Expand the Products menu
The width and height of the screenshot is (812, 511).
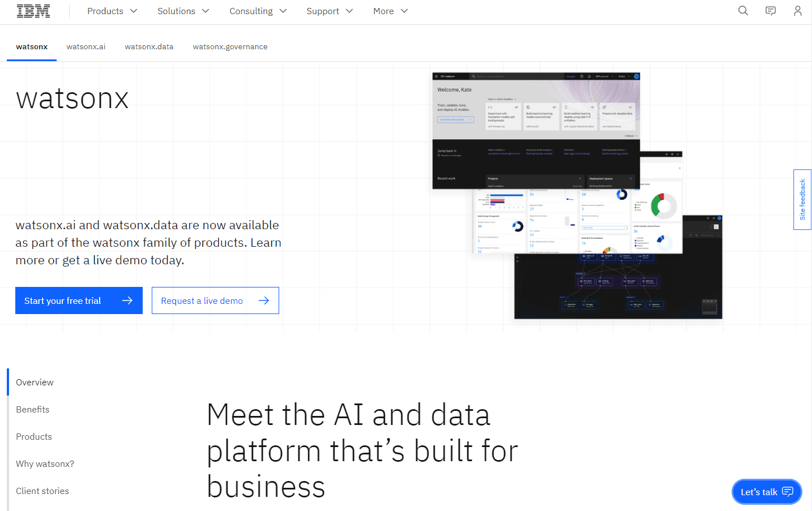[112, 11]
